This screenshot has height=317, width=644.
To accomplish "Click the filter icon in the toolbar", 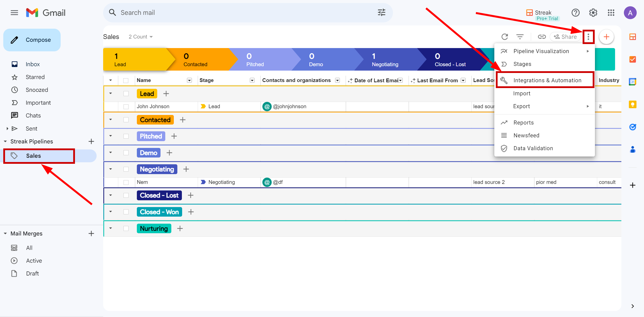I will click(x=519, y=36).
